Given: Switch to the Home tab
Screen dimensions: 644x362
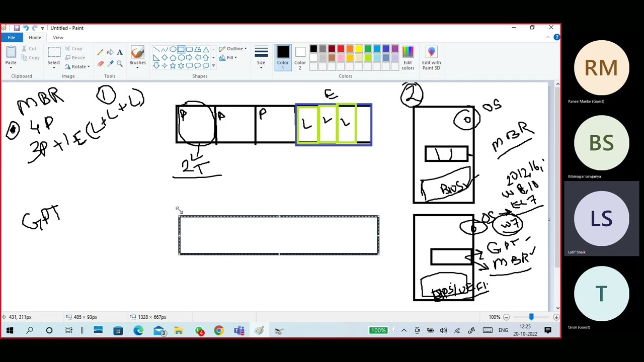Looking at the screenshot, I should click(x=35, y=38).
